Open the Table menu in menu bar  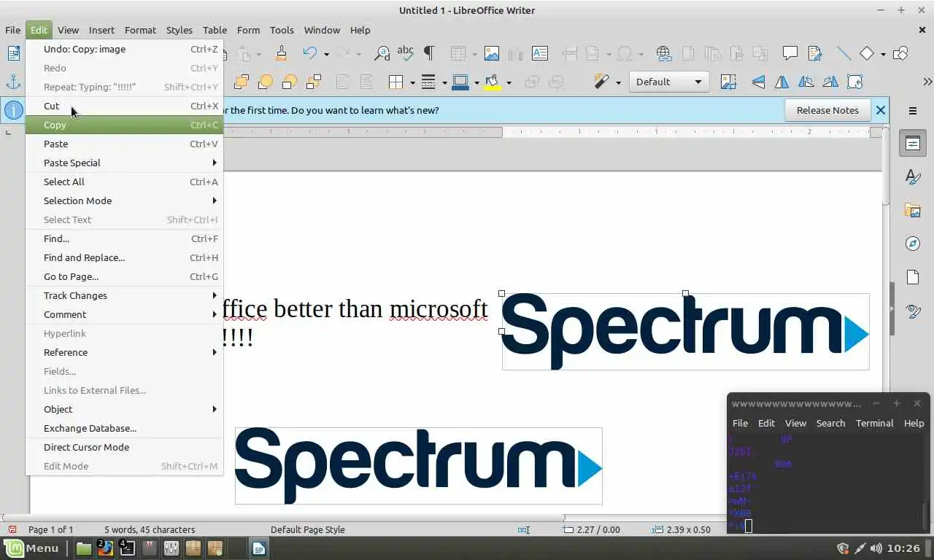pyautogui.click(x=215, y=30)
